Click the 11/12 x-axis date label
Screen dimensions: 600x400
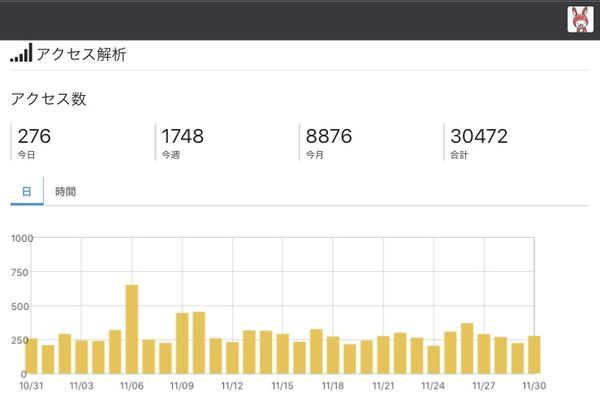pos(232,385)
